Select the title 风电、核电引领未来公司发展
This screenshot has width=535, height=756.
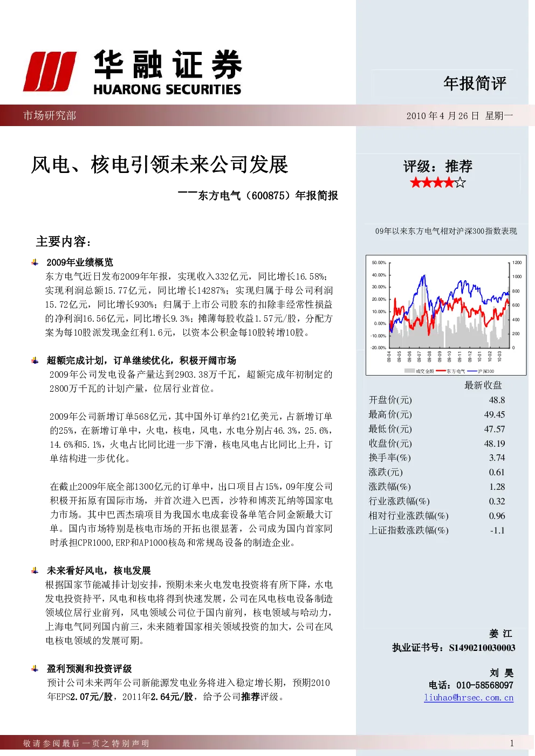point(160,165)
